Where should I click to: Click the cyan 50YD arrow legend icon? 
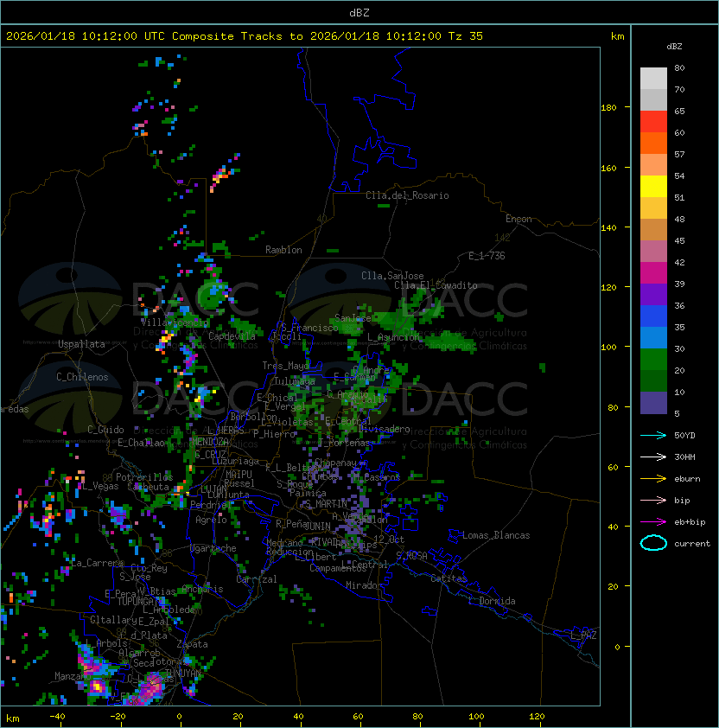point(653,435)
